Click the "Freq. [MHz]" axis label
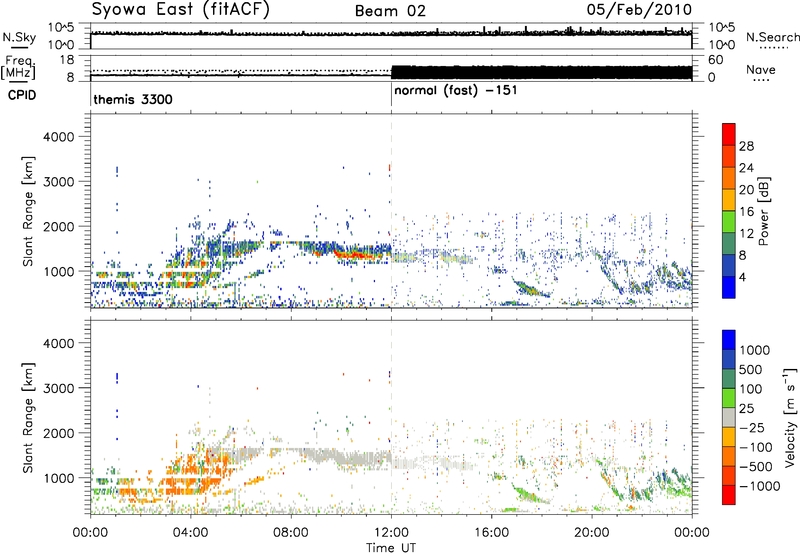Viewport: 800px width, 554px height. tap(18, 68)
